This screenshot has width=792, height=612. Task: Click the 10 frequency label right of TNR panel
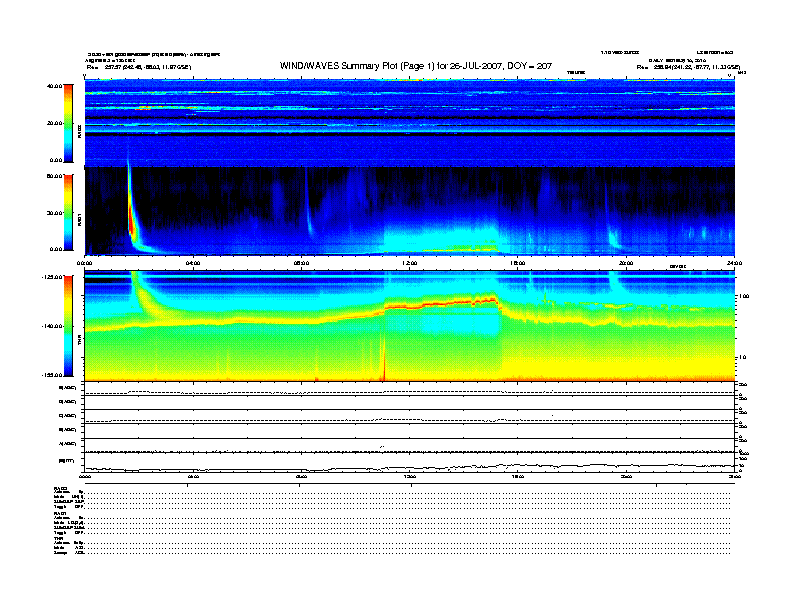point(742,358)
